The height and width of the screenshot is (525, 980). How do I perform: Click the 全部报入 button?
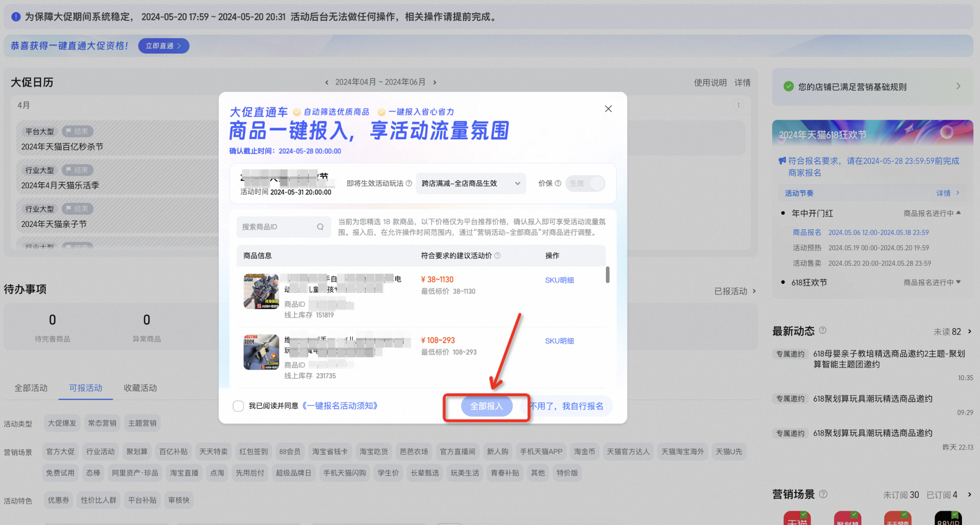pos(486,406)
